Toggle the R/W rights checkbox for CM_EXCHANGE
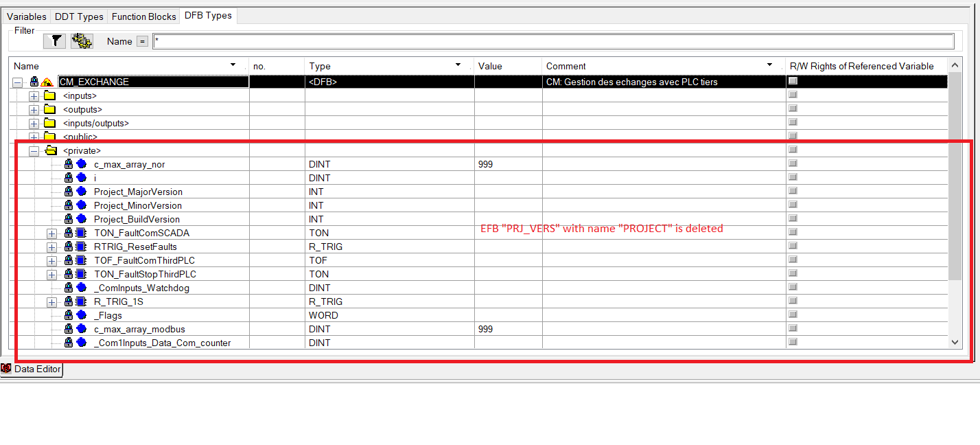Screen dimensions: 980x445 click(x=793, y=81)
